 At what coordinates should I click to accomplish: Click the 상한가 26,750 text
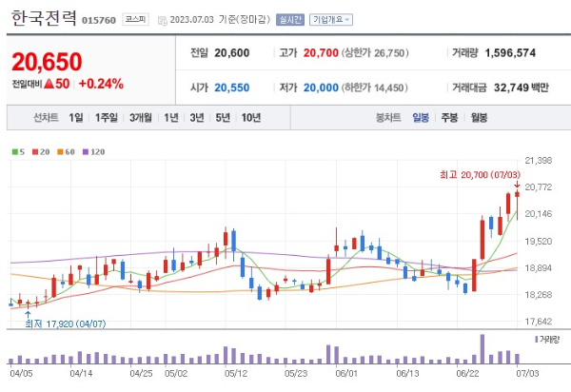tap(375, 53)
